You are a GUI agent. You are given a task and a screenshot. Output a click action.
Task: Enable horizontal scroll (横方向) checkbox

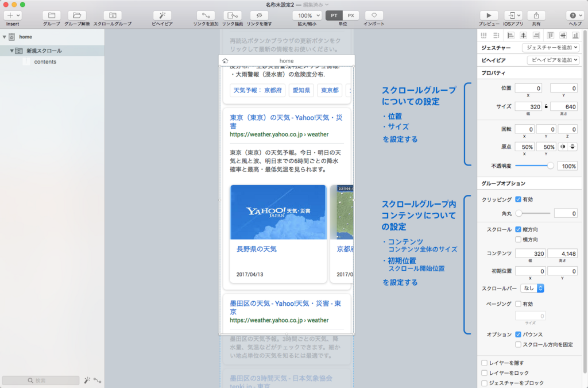coord(519,239)
